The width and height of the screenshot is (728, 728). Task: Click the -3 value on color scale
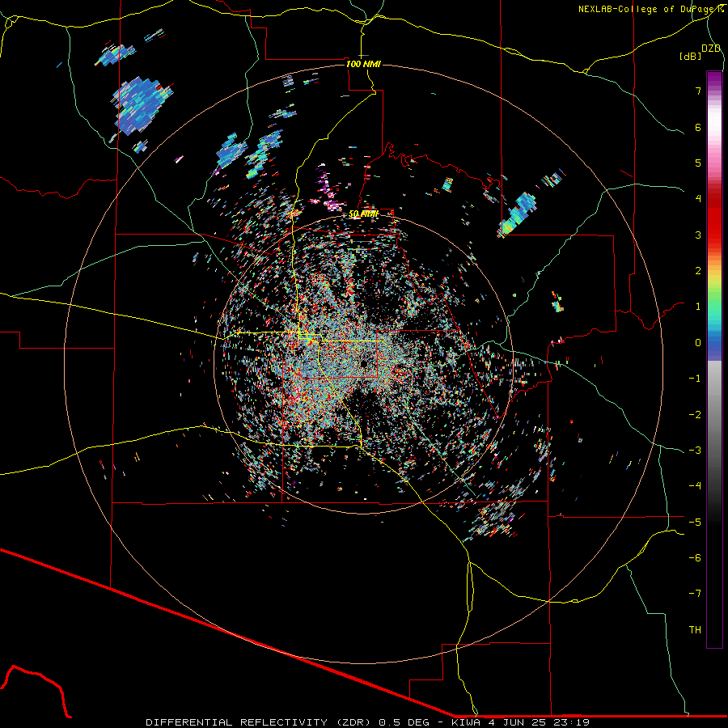[695, 451]
